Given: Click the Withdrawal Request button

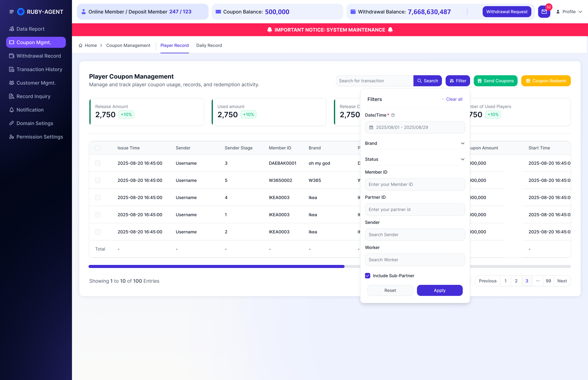Looking at the screenshot, I should (x=507, y=12).
